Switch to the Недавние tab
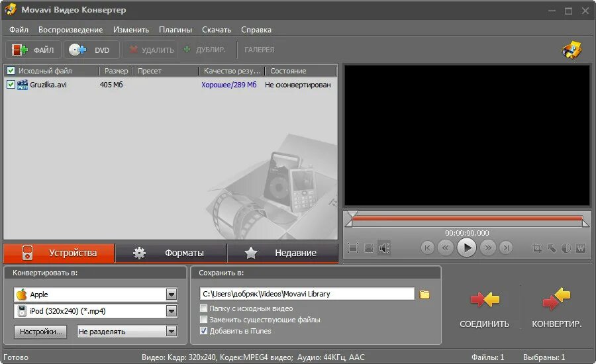Screen dimensions: 596x364 [x=282, y=253]
